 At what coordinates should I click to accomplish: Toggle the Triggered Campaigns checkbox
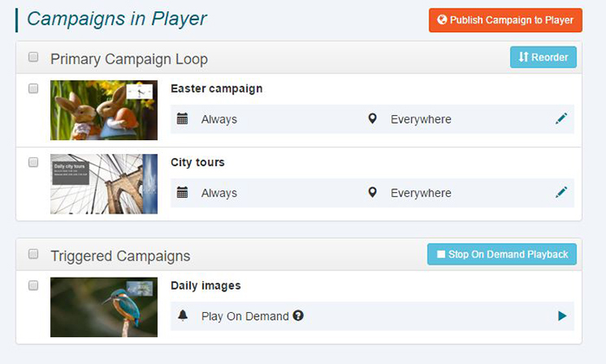[33, 254]
